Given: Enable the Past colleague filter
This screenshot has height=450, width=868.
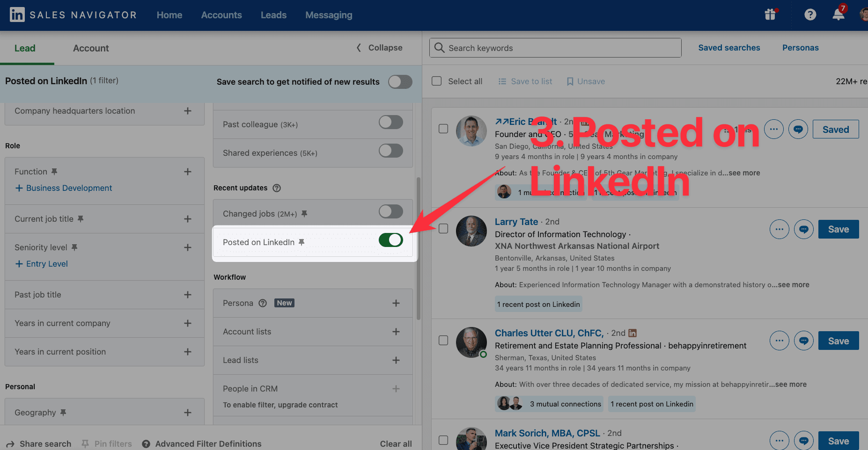Looking at the screenshot, I should coord(391,123).
